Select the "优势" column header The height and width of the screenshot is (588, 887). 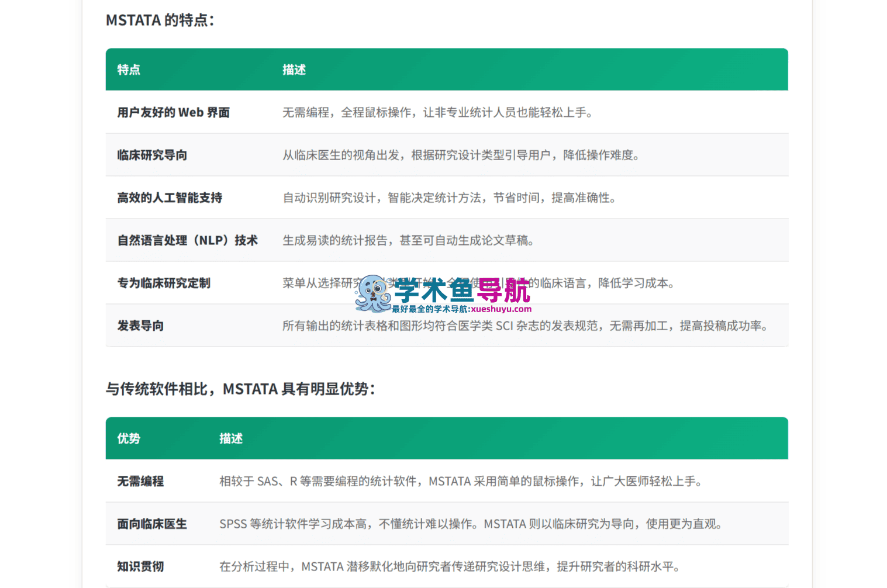click(129, 438)
